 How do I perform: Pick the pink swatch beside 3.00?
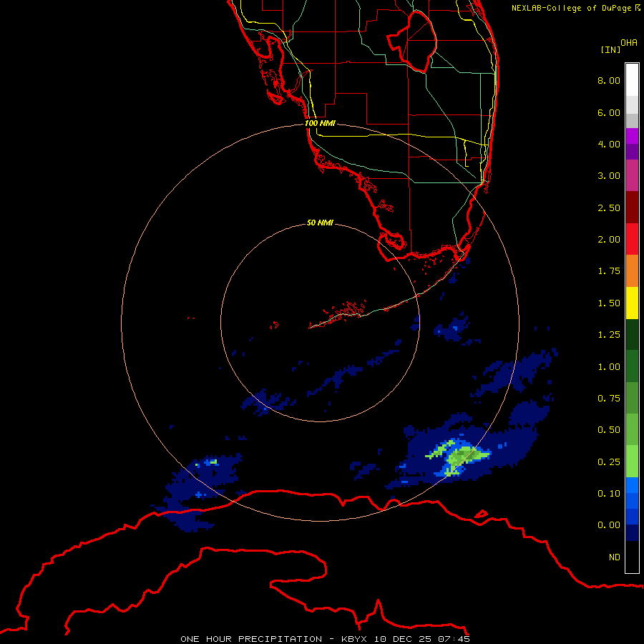[632, 175]
